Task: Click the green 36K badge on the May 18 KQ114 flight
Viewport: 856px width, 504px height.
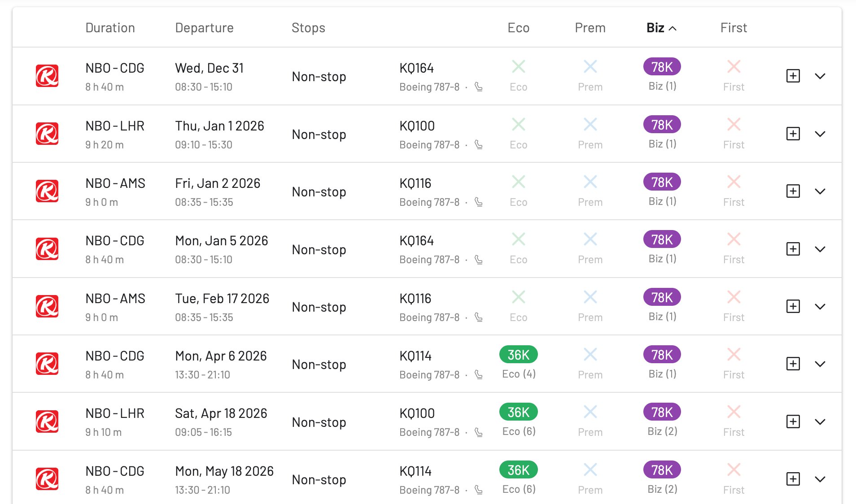Action: (518, 469)
